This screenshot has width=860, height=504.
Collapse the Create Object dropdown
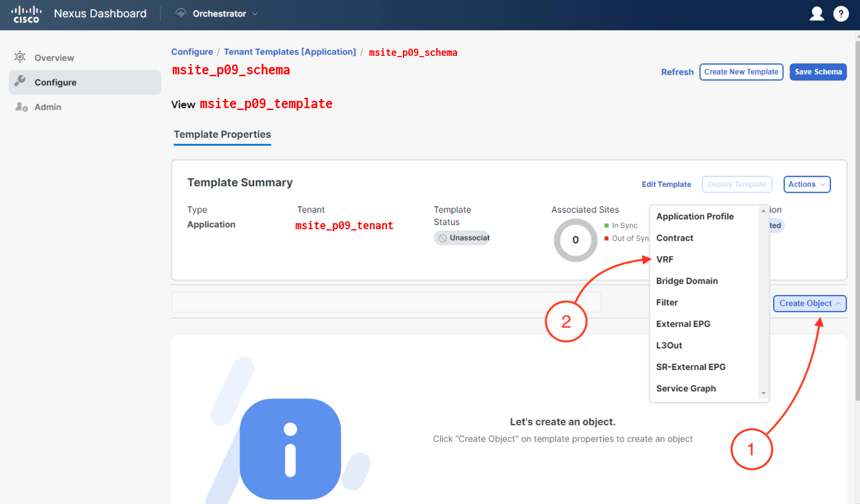point(810,304)
